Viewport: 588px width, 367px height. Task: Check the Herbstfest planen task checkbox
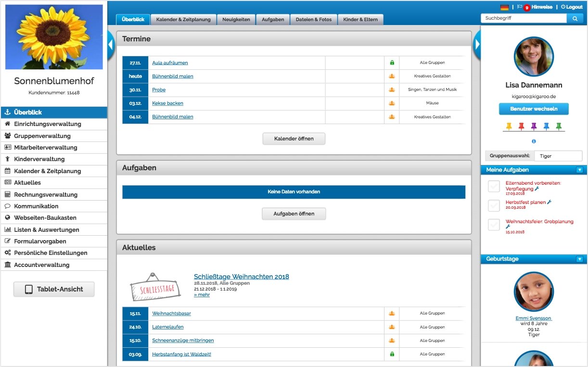click(494, 205)
